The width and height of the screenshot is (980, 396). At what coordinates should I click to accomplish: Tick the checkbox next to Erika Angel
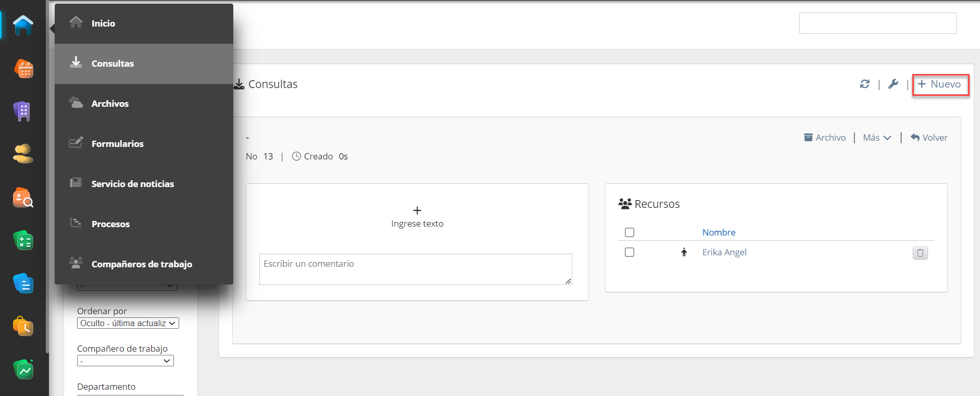point(629,252)
